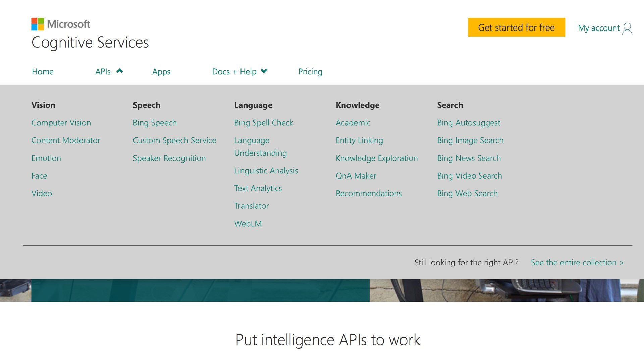Click the QnA Maker link
This screenshot has height=362, width=644.
[x=356, y=176]
